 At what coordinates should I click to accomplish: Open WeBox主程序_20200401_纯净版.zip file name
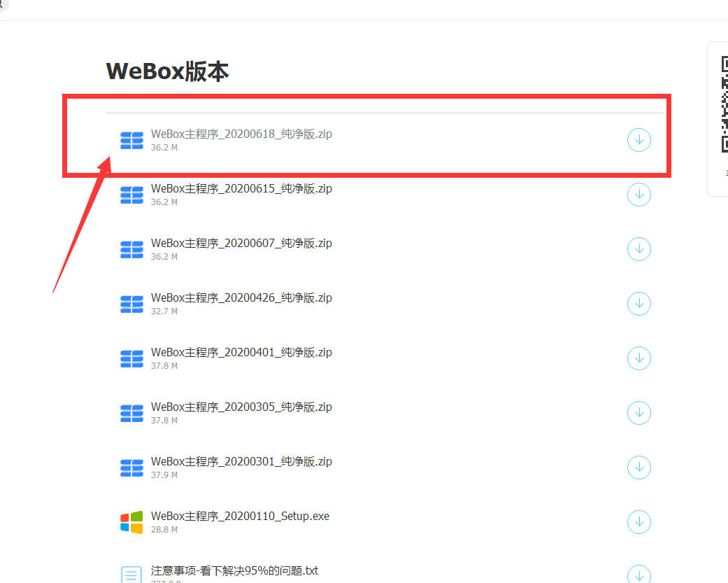[x=241, y=353]
